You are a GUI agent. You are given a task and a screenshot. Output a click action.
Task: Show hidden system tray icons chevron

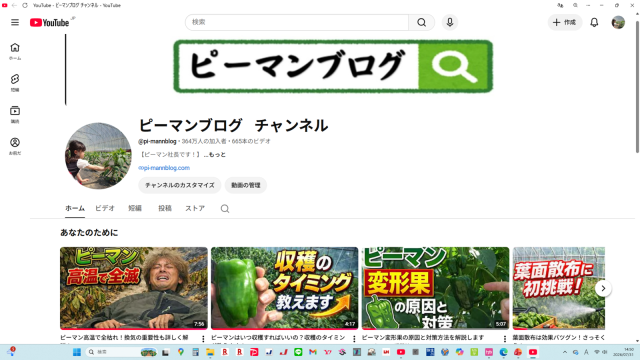coord(565,352)
